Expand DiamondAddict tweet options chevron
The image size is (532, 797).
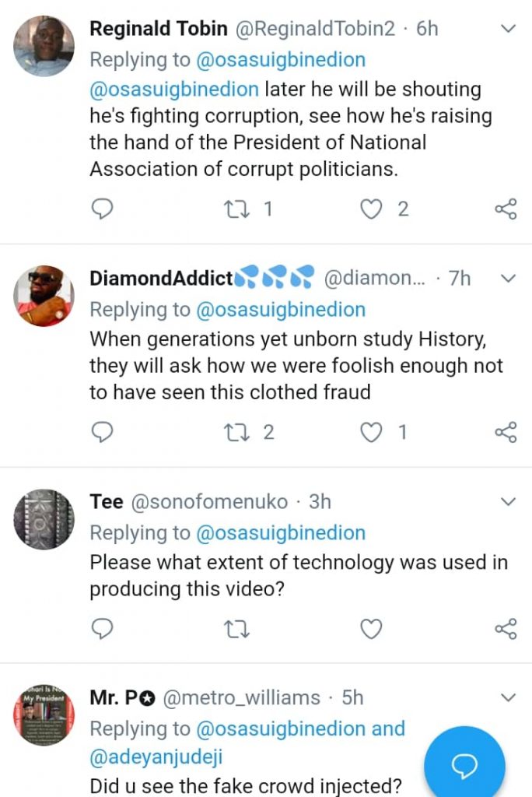click(507, 279)
